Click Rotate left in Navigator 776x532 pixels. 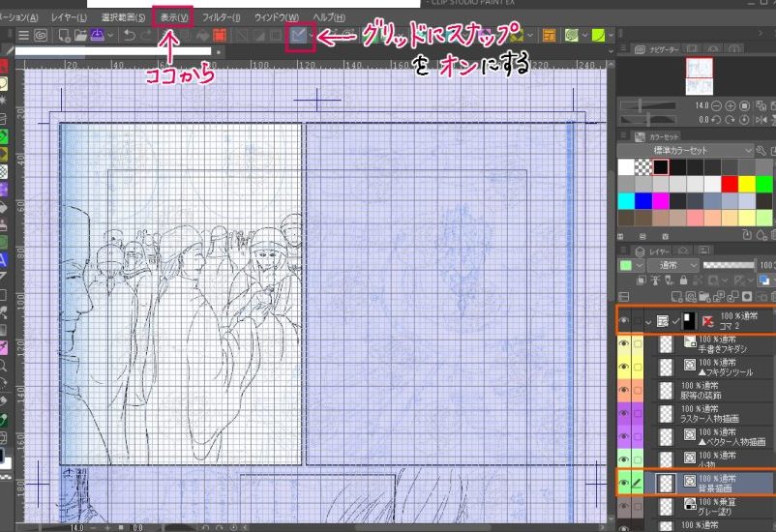716,120
